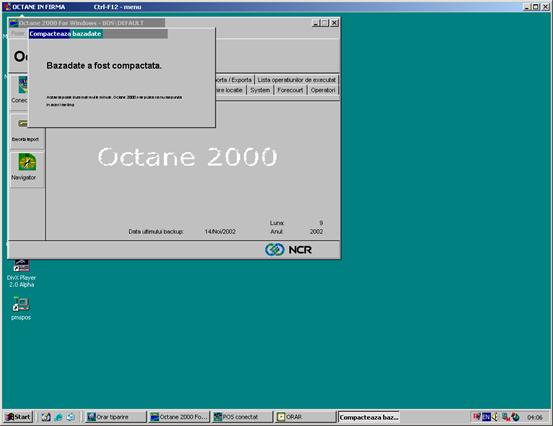Click the Compacteaza baz... taskbar button
The height and width of the screenshot is (426, 553).
(x=368, y=417)
